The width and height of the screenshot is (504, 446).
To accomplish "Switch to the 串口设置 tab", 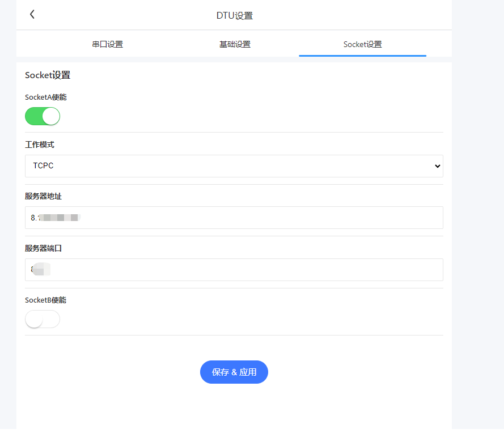I will pos(107,44).
